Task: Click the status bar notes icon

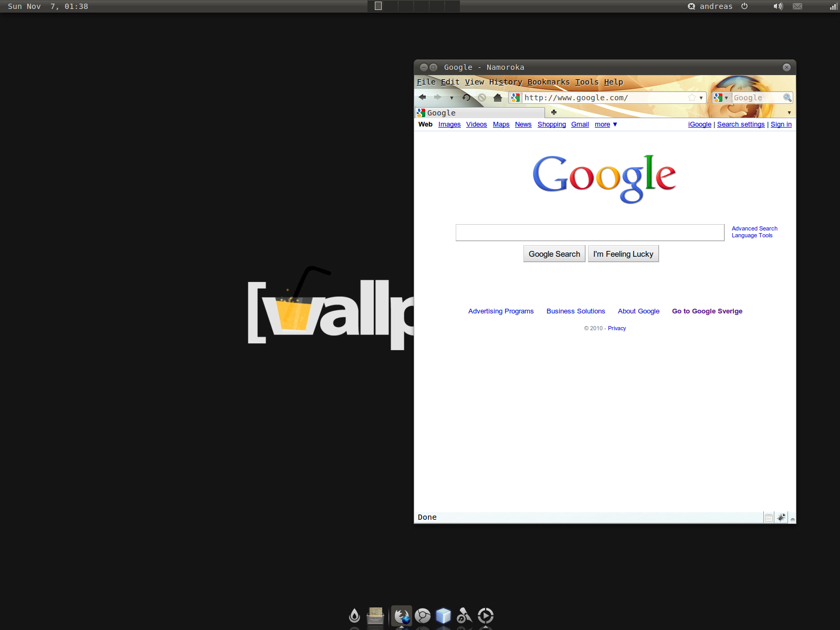Action: click(769, 518)
